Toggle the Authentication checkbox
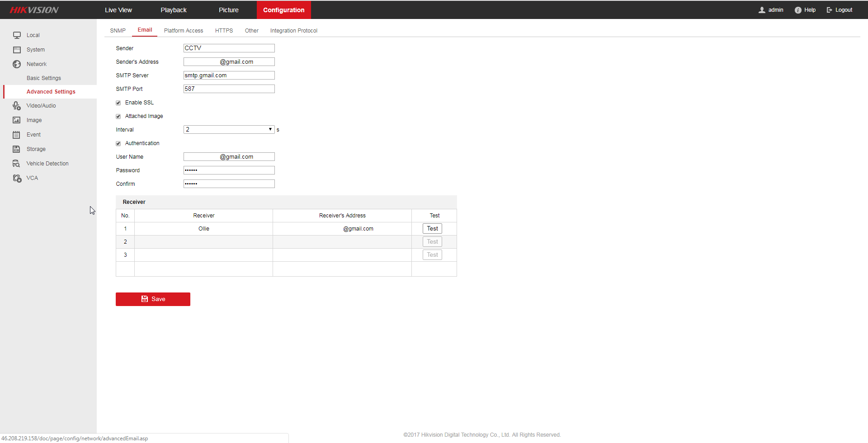 [x=118, y=144]
